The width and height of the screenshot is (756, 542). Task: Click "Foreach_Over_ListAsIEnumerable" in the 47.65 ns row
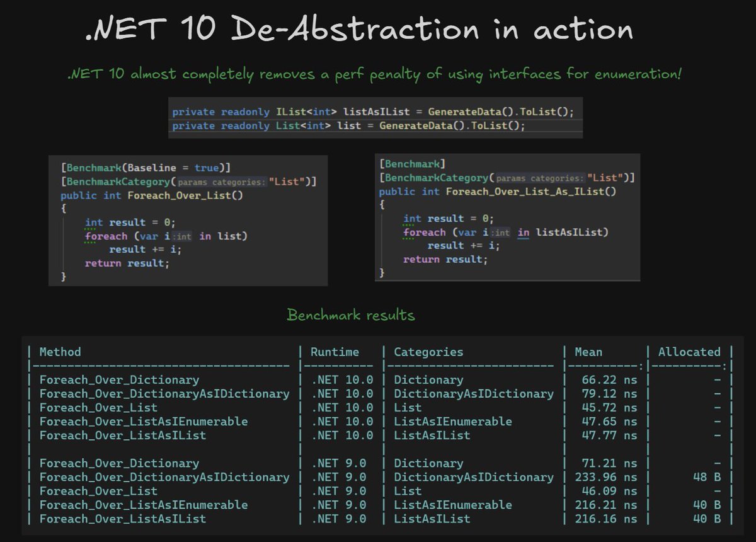(144, 422)
